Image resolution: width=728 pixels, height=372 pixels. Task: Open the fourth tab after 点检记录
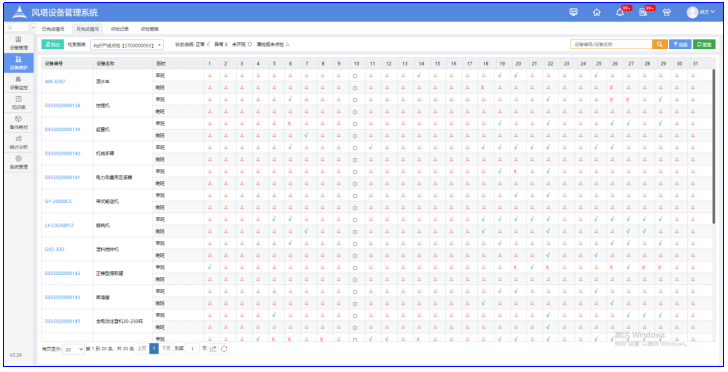tap(150, 29)
